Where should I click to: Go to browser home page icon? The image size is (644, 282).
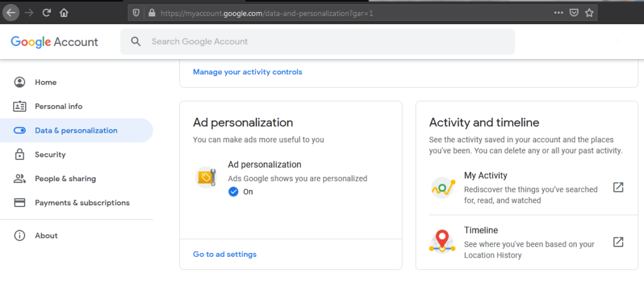pyautogui.click(x=64, y=13)
